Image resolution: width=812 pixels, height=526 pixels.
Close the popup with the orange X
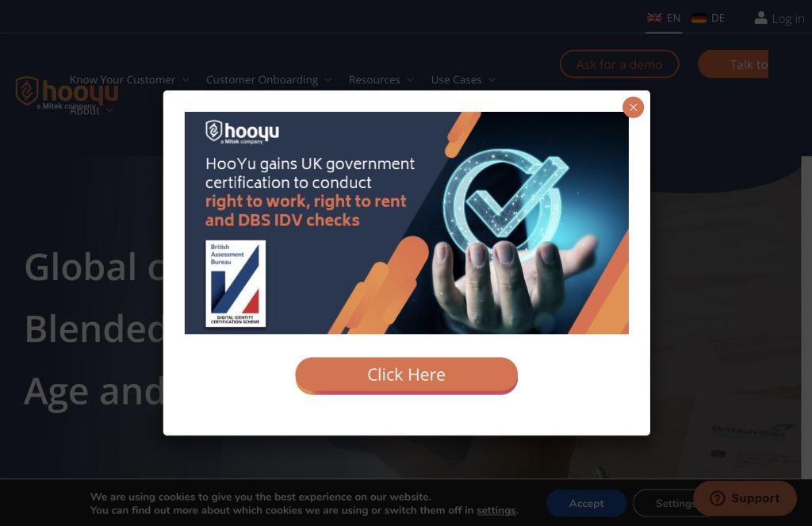[x=633, y=107]
